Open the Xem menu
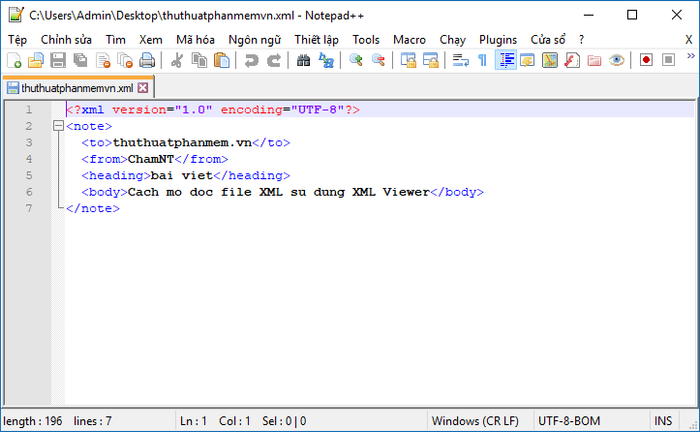Viewport: 700px width, 432px height. [150, 40]
